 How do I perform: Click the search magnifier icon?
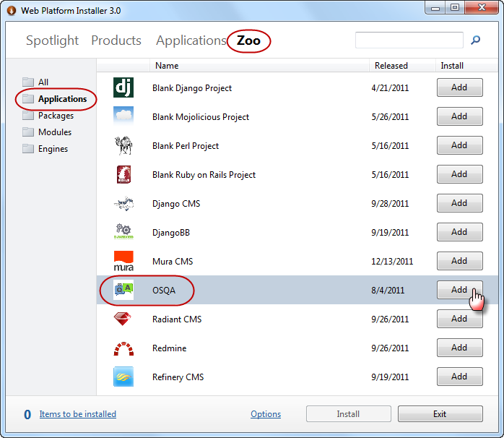(x=475, y=40)
